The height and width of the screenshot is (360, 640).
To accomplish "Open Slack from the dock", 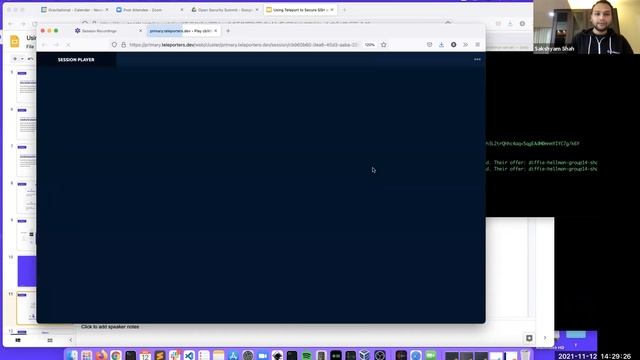I will (175, 355).
